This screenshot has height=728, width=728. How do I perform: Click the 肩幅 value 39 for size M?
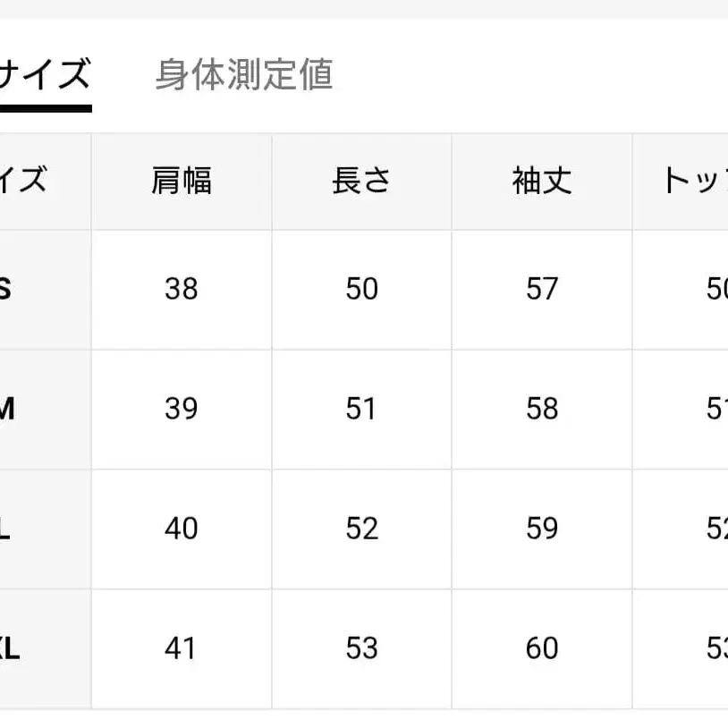(x=181, y=409)
